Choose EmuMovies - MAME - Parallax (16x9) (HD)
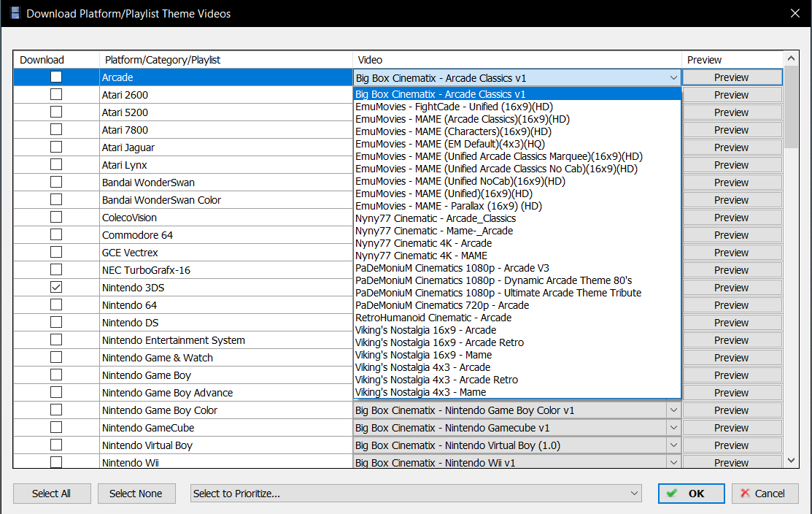The height and width of the screenshot is (514, 812). 517,206
